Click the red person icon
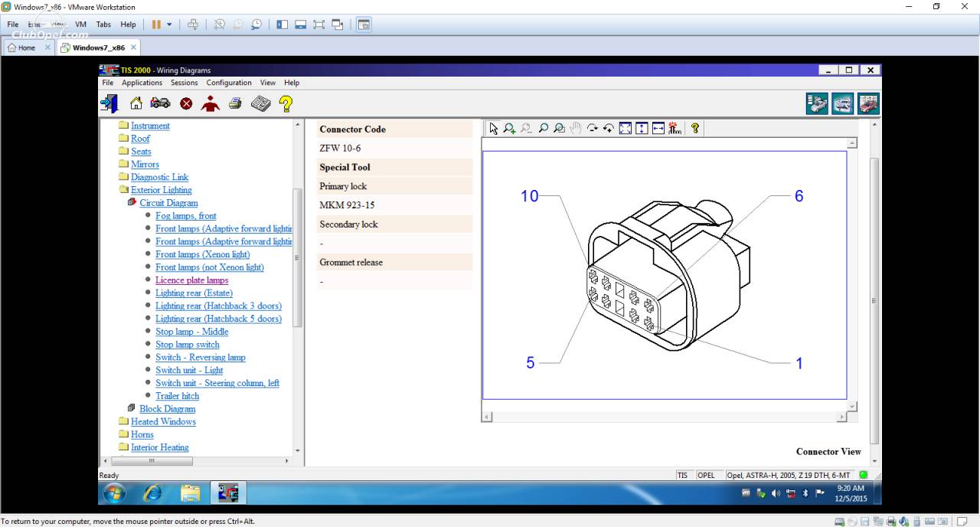The width and height of the screenshot is (980, 527). 210,103
